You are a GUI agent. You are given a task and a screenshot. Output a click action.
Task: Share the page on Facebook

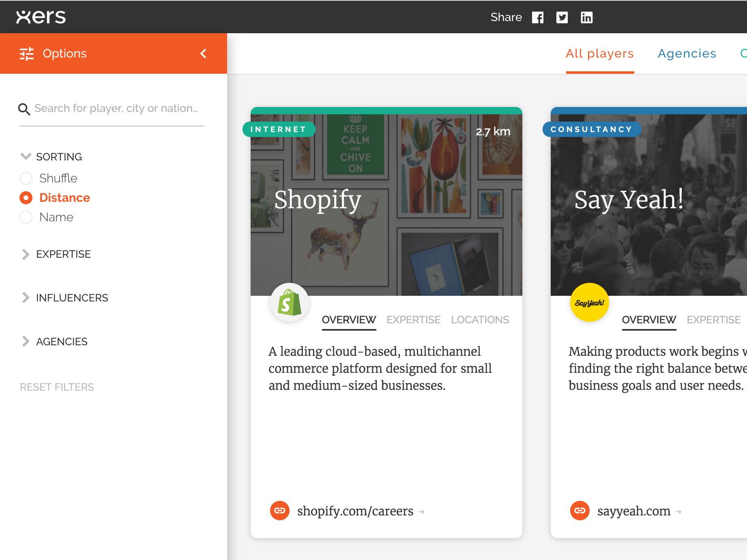pyautogui.click(x=538, y=17)
